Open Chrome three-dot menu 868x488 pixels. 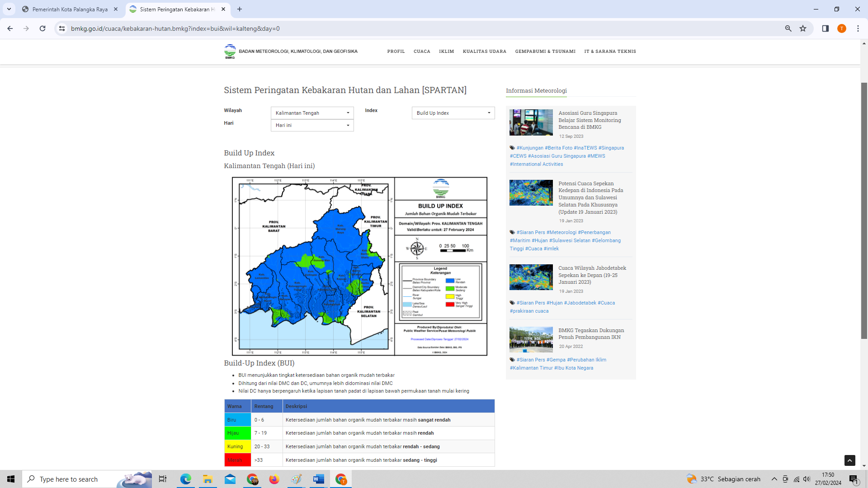click(x=858, y=28)
